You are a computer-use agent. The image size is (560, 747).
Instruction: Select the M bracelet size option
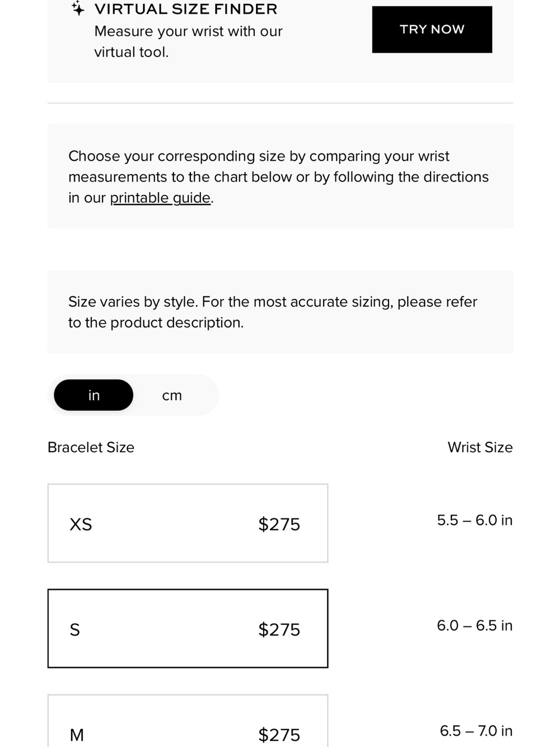[x=188, y=721]
